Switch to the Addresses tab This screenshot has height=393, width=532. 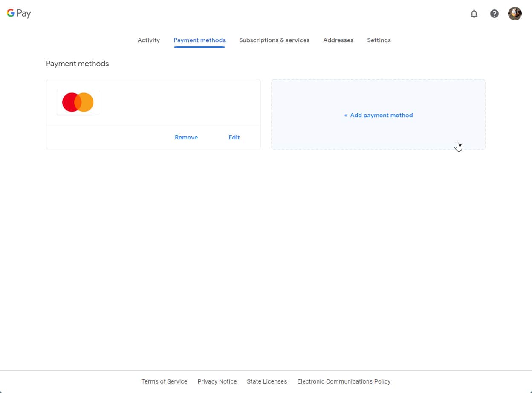pyautogui.click(x=338, y=40)
